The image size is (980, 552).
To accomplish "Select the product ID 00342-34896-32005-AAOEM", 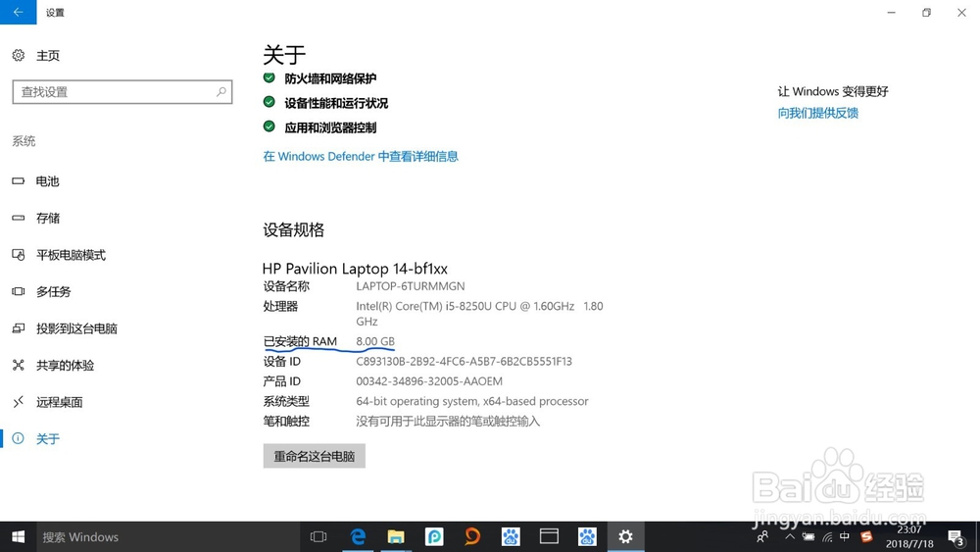I will [x=429, y=381].
